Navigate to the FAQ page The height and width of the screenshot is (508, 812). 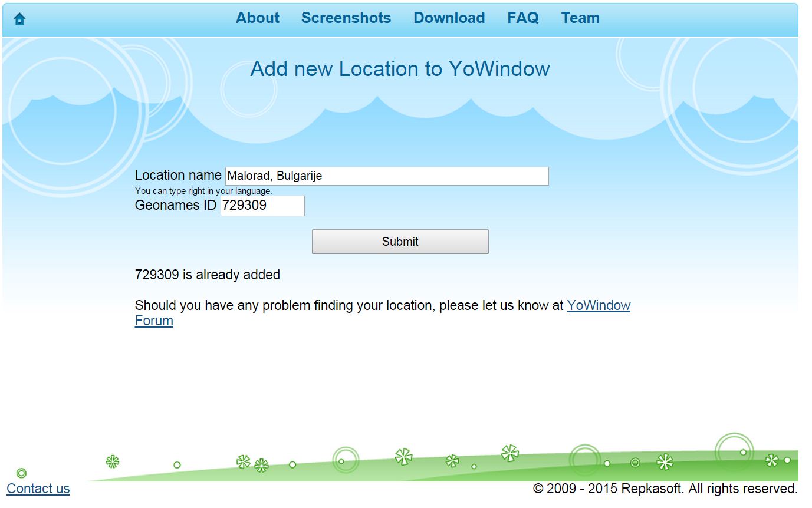[522, 18]
